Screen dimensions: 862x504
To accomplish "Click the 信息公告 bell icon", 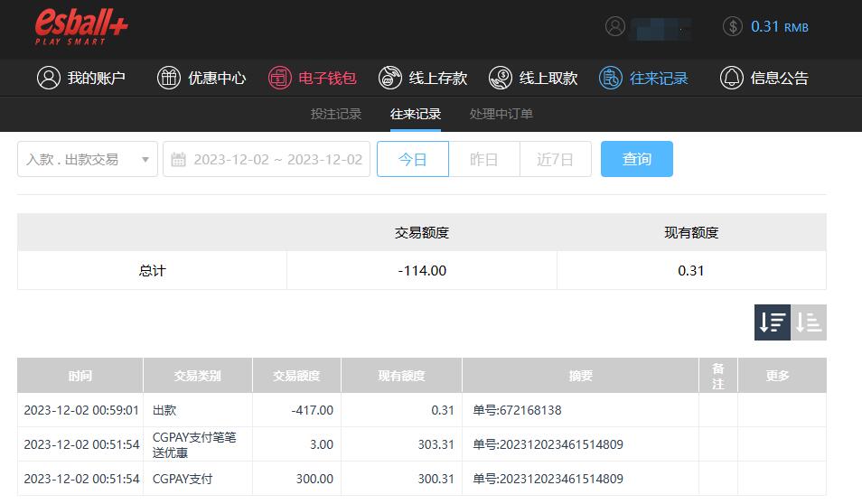I will [x=731, y=78].
